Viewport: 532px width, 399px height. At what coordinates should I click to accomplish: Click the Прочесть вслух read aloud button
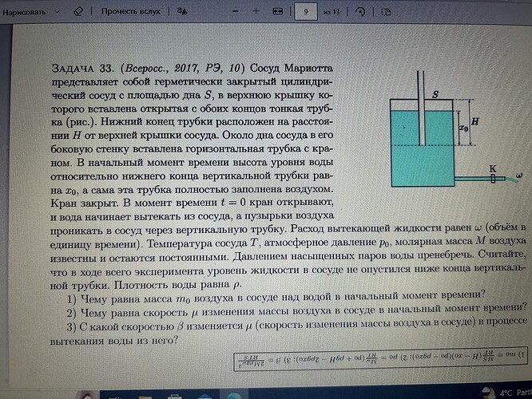[130, 12]
